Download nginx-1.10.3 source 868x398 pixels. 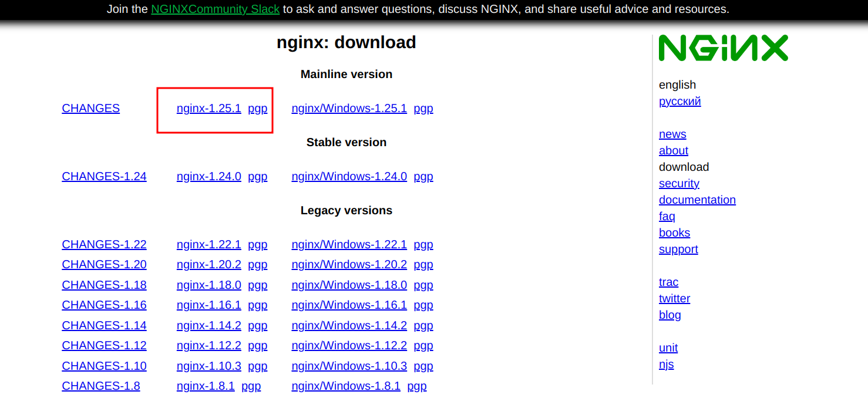pyautogui.click(x=209, y=366)
